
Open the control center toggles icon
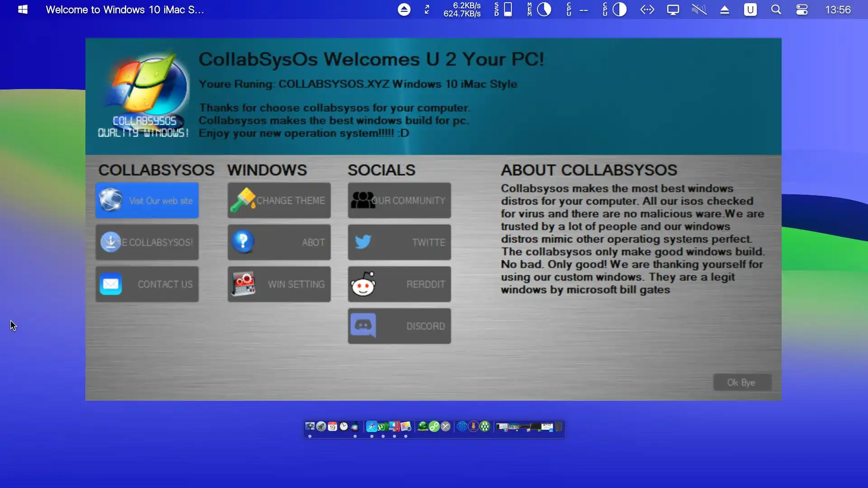coord(802,9)
